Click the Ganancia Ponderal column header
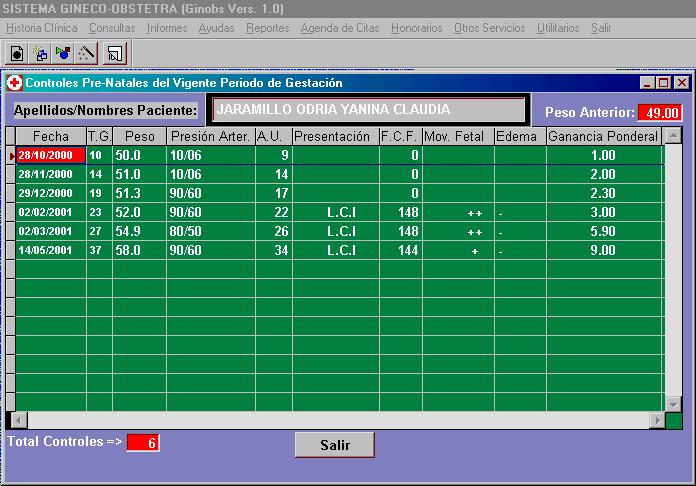696x486 pixels. click(603, 136)
